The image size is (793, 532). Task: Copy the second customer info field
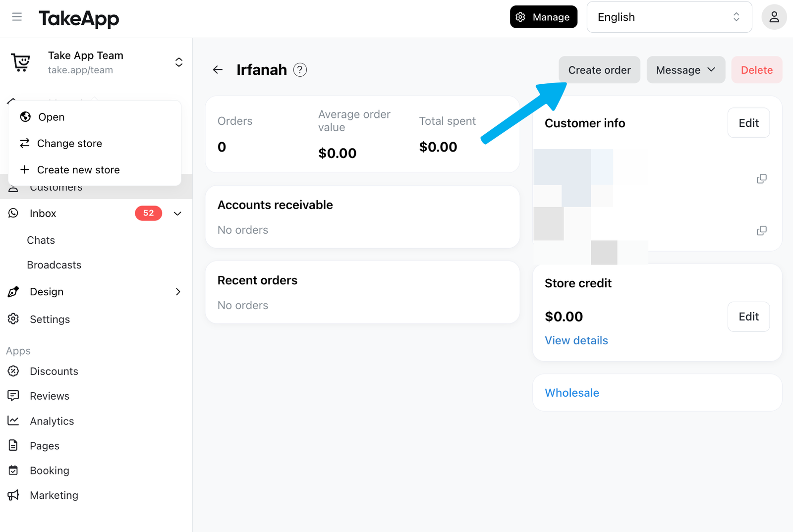(762, 230)
